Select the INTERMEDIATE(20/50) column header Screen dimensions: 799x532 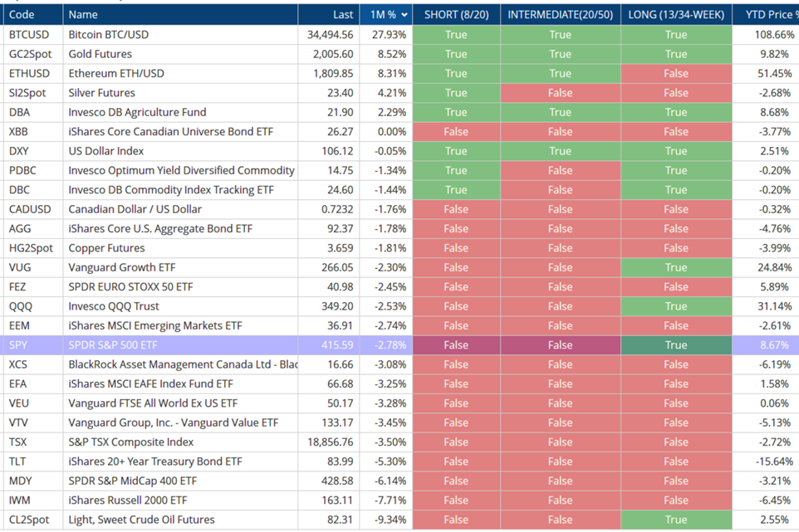[x=560, y=15]
